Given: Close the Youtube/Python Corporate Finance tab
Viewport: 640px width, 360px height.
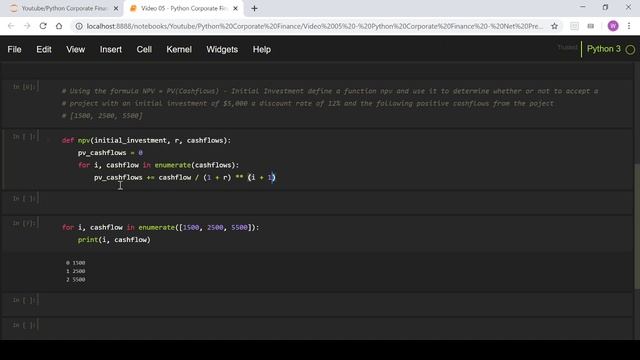Looking at the screenshot, I should click(116, 8).
